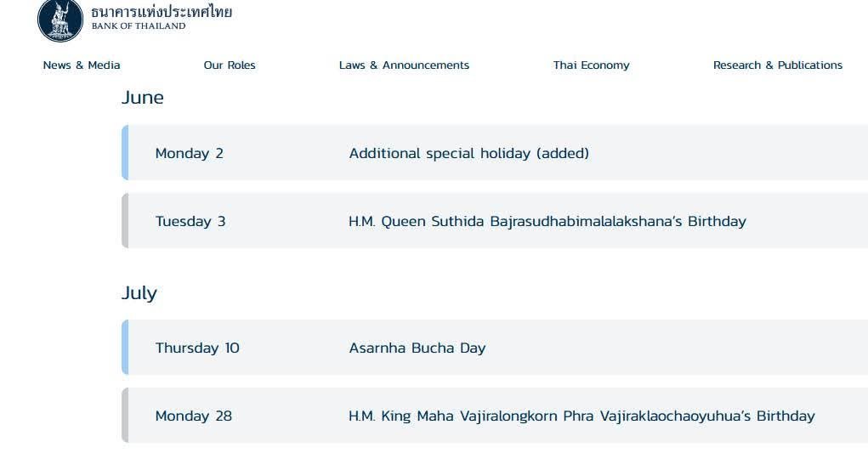
Task: Open Research & Publications menu
Action: coord(778,65)
